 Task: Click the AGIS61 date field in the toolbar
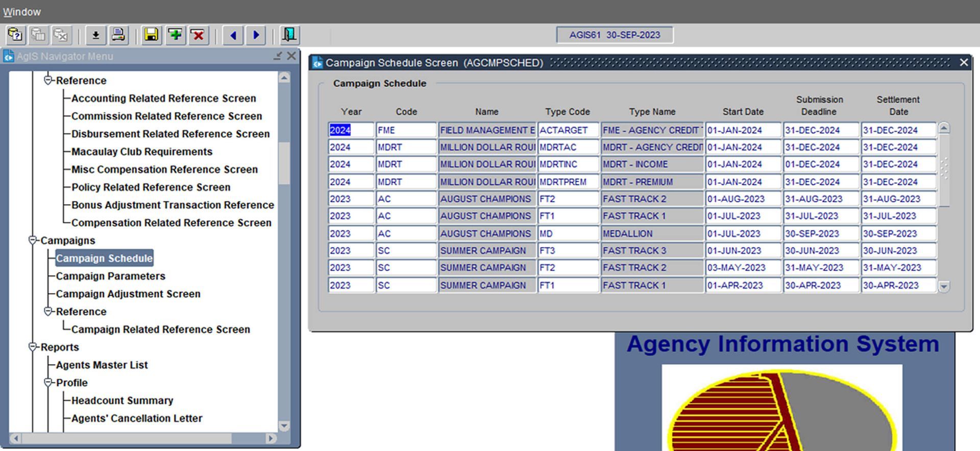pyautogui.click(x=615, y=35)
